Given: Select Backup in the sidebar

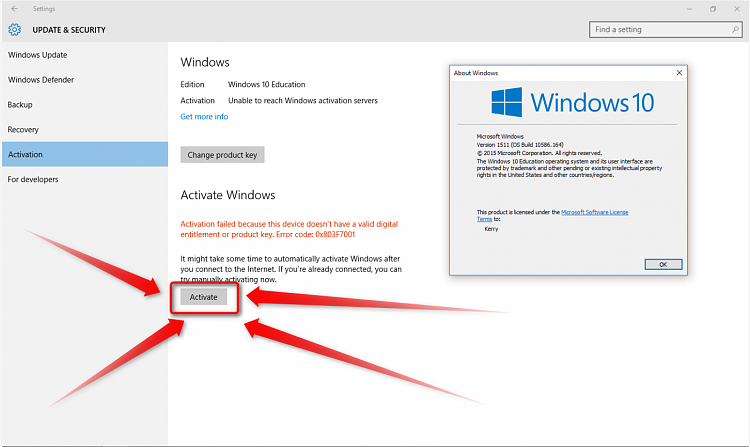Looking at the screenshot, I should click(x=85, y=105).
